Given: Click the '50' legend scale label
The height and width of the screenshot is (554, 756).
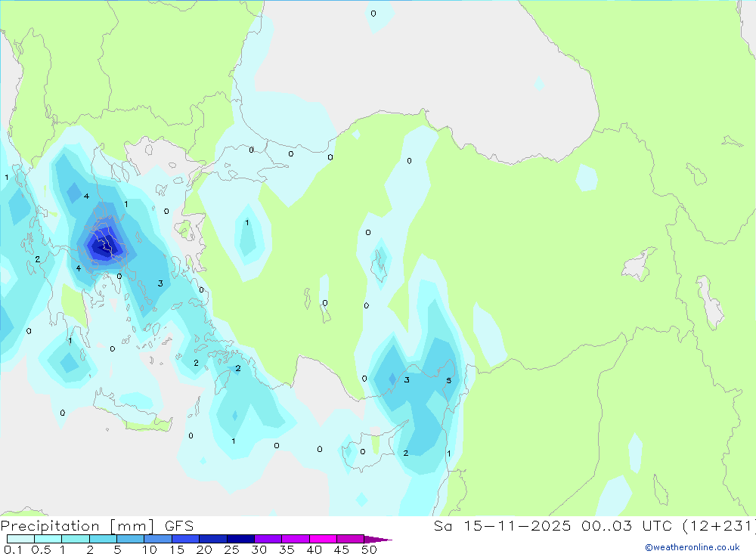Looking at the screenshot, I should (369, 549).
